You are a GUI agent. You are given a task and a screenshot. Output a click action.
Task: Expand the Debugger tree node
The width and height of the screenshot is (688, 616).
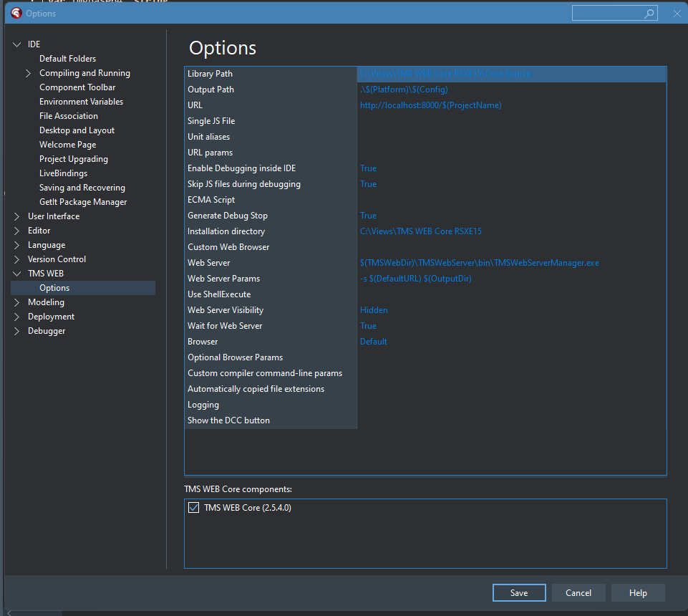point(17,331)
